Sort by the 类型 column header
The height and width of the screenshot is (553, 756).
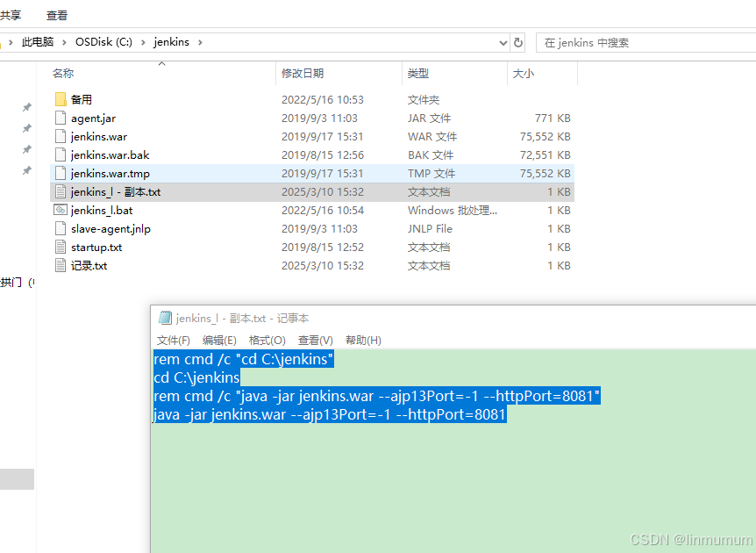click(x=417, y=74)
